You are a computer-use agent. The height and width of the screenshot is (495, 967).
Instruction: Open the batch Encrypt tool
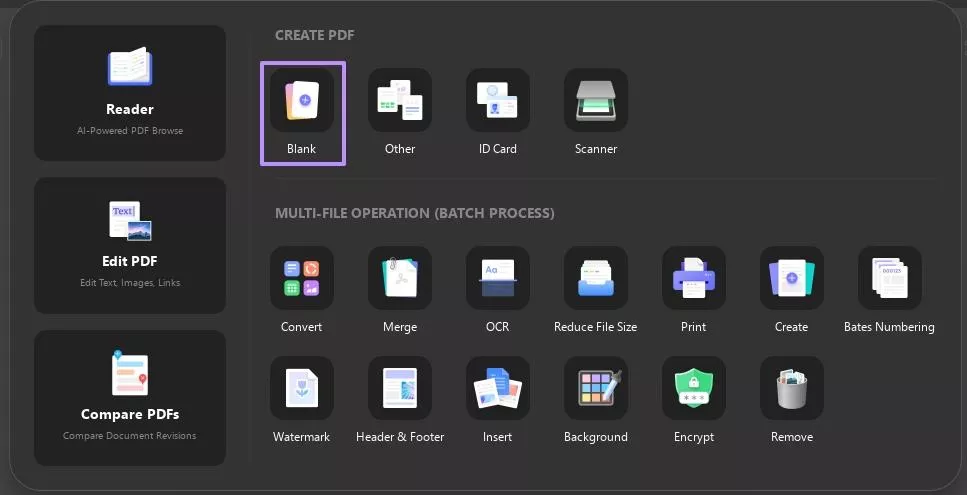tap(694, 388)
